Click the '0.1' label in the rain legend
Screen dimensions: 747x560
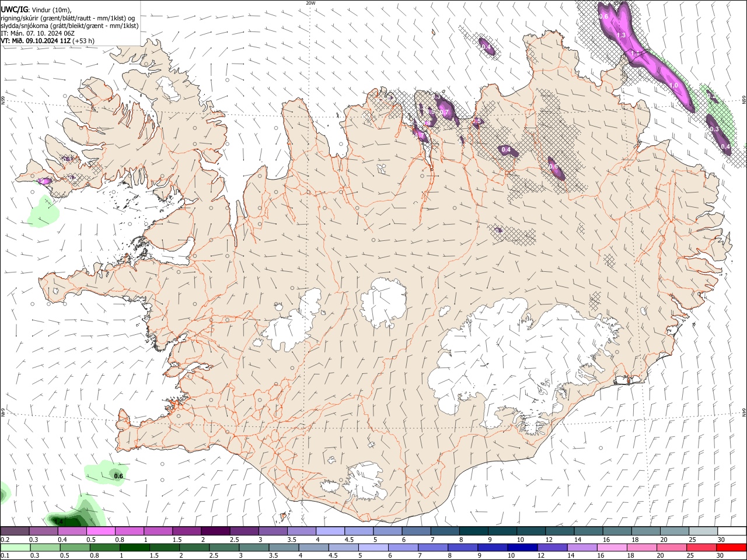(x=5, y=556)
